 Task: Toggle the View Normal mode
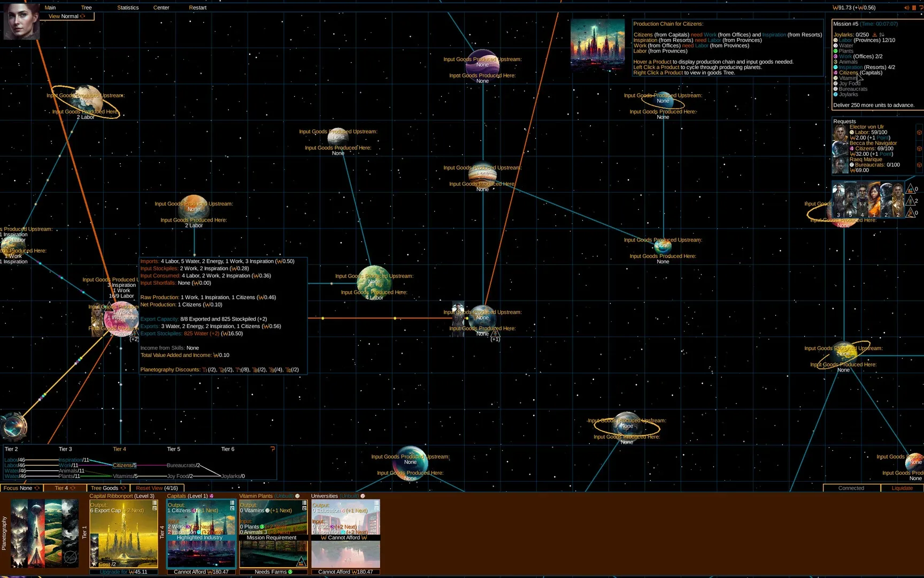click(67, 16)
